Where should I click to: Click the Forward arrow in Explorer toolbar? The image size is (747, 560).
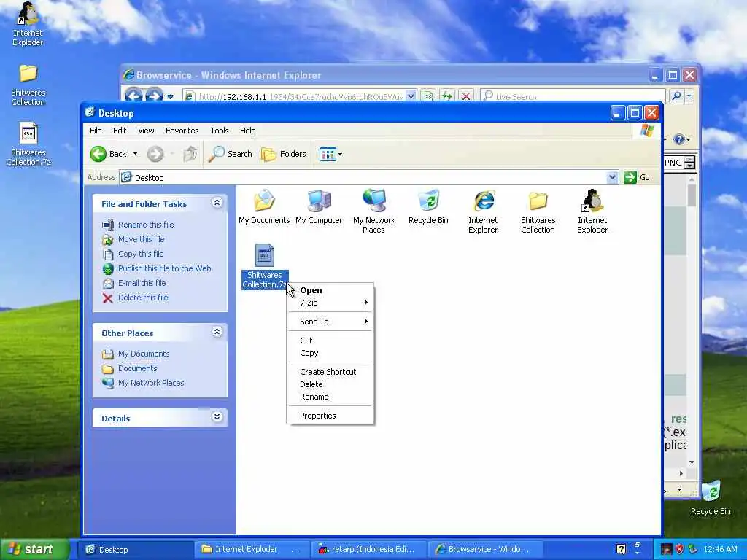pyautogui.click(x=155, y=154)
